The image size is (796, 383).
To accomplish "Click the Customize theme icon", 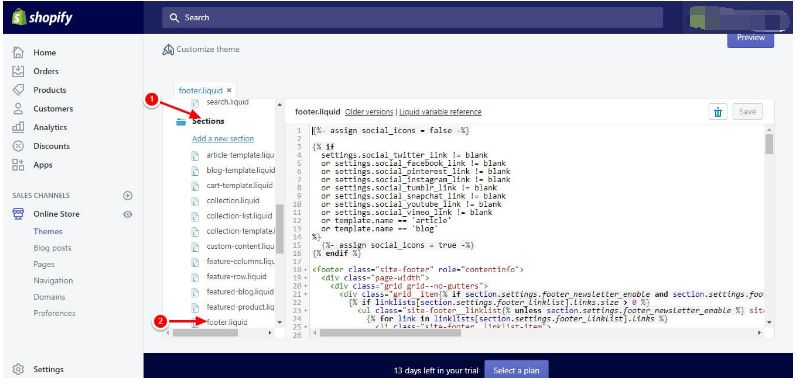I will coord(168,49).
